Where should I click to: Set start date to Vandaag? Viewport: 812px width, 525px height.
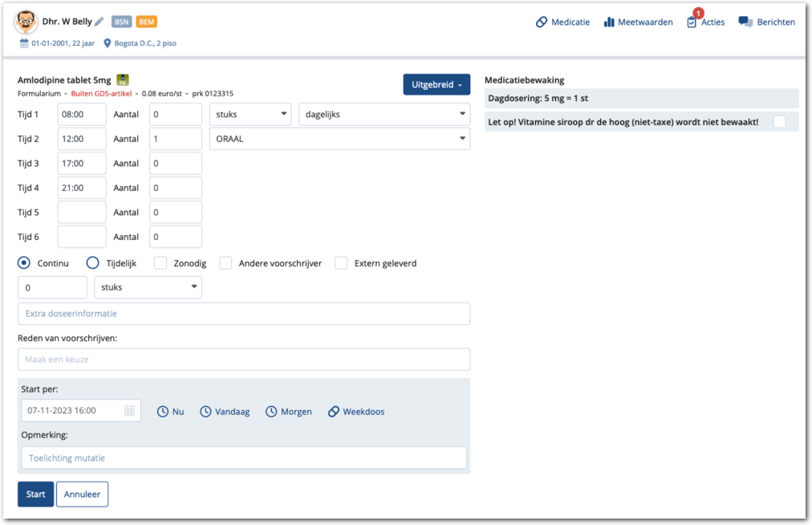pyautogui.click(x=225, y=412)
